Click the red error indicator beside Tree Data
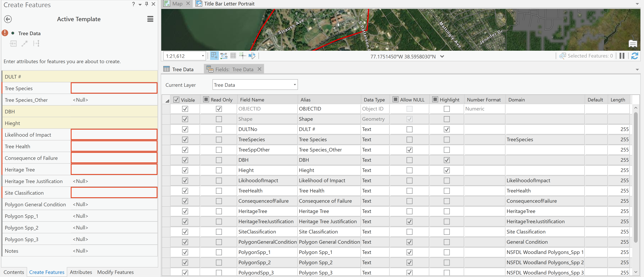The width and height of the screenshot is (644, 277). click(x=5, y=33)
